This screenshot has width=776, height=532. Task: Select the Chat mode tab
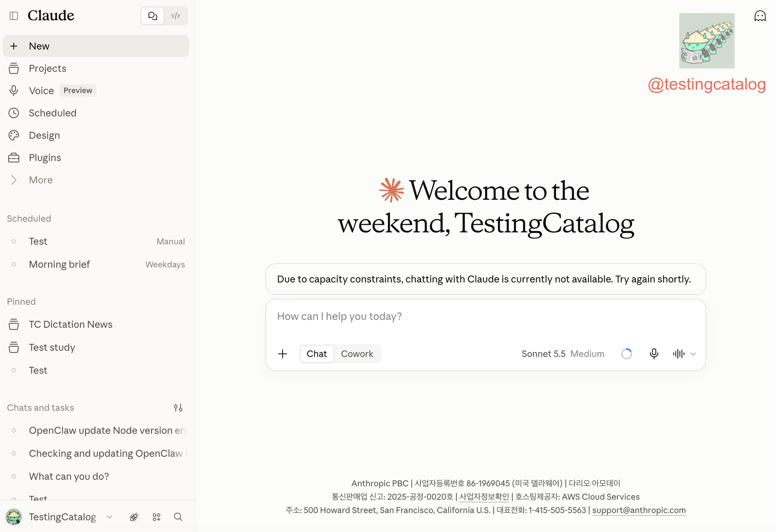(317, 354)
